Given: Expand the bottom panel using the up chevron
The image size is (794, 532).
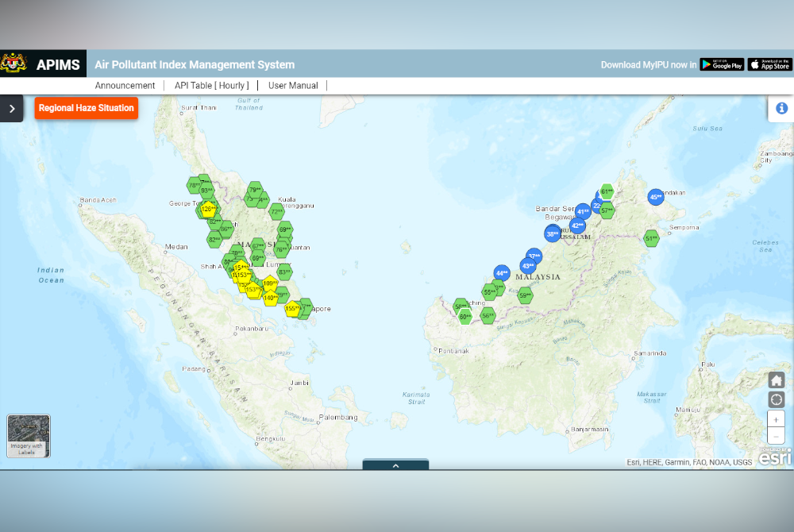Looking at the screenshot, I should coord(395,466).
